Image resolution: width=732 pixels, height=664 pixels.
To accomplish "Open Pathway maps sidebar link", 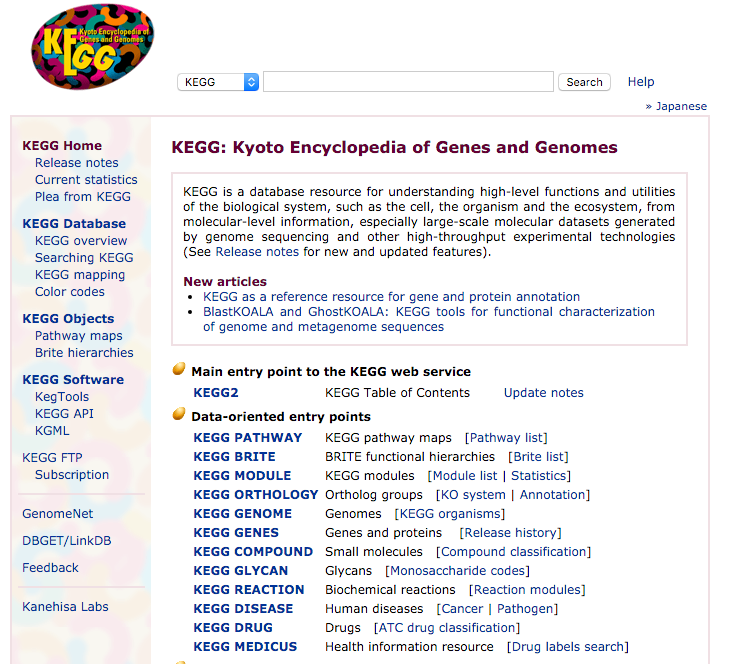I will [x=78, y=336].
